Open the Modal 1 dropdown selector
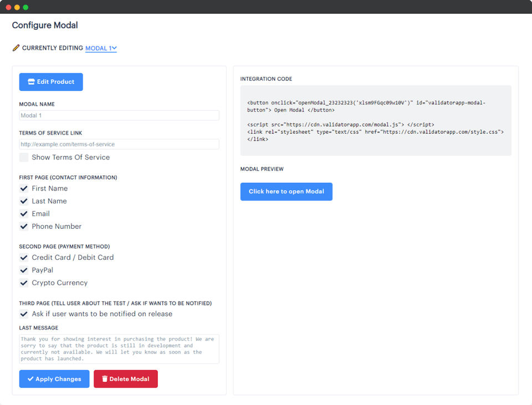The height and width of the screenshot is (405, 532). [101, 48]
